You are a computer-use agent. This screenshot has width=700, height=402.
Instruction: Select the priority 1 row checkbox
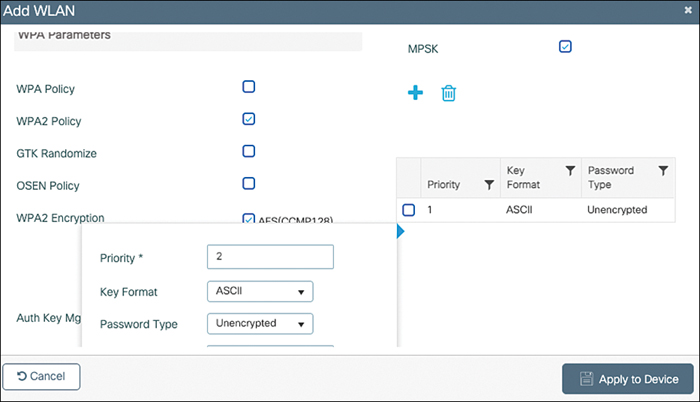click(x=408, y=210)
